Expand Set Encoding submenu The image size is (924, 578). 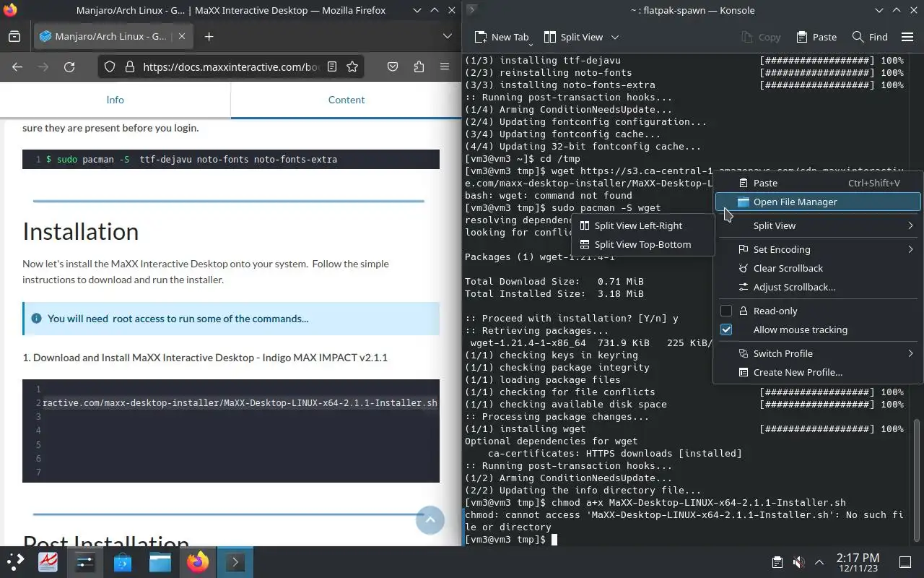818,249
